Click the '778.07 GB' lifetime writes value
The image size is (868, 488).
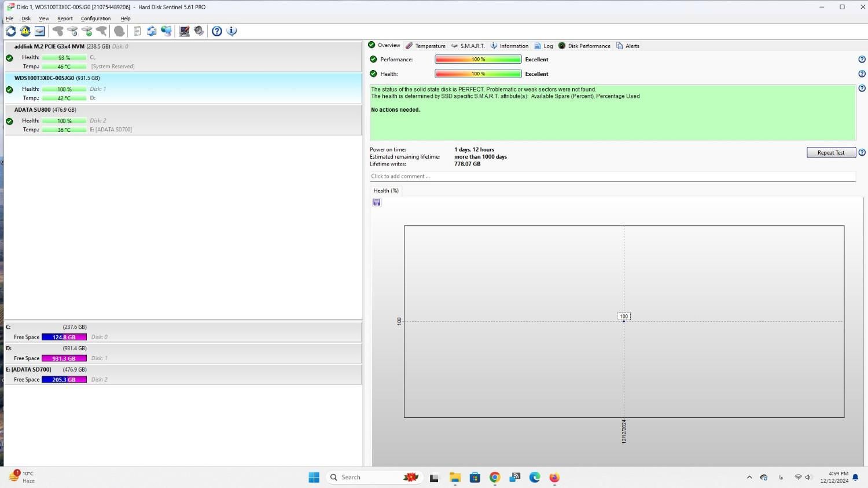468,164
